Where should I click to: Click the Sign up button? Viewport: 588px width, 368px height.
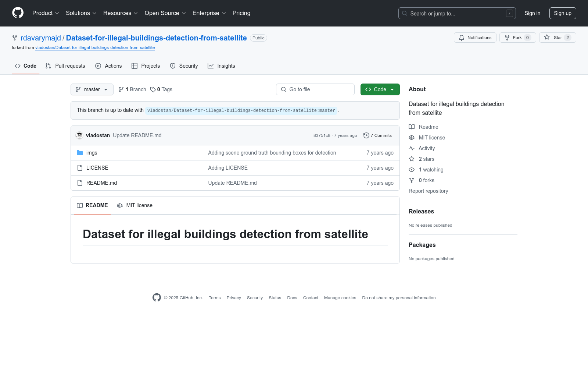563,13
